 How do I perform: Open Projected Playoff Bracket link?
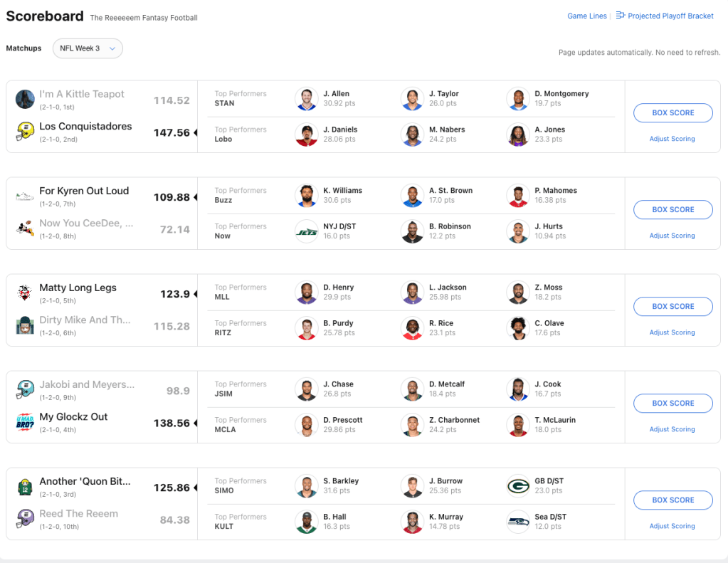[x=670, y=16]
